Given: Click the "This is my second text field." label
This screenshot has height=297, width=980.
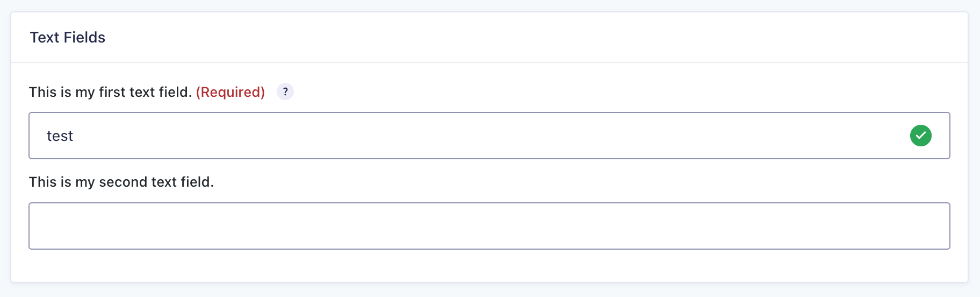Looking at the screenshot, I should coord(121,182).
